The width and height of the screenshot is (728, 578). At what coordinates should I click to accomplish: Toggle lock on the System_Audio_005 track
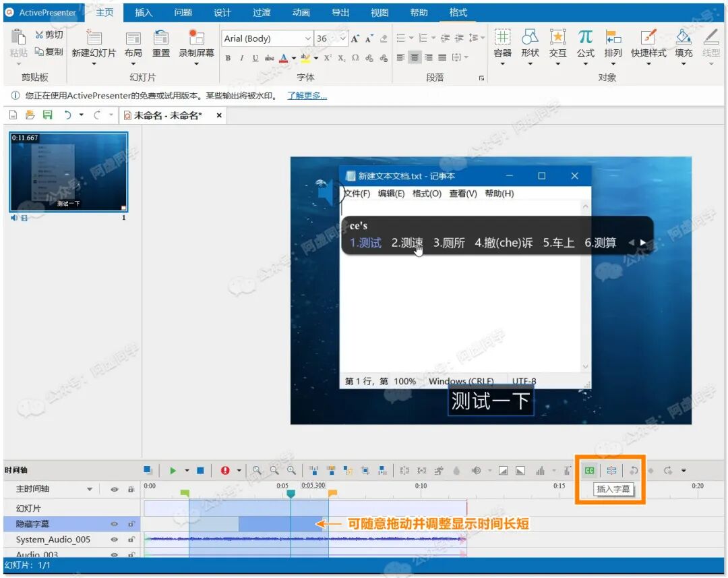(131, 540)
